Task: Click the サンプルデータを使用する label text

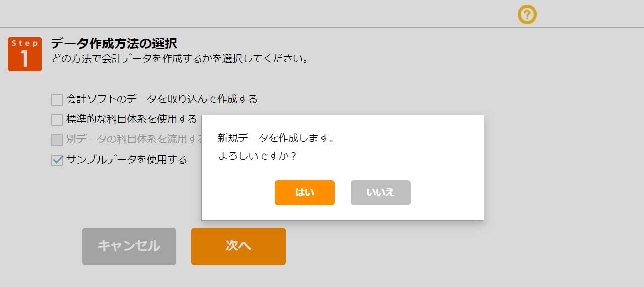Action: (x=126, y=160)
